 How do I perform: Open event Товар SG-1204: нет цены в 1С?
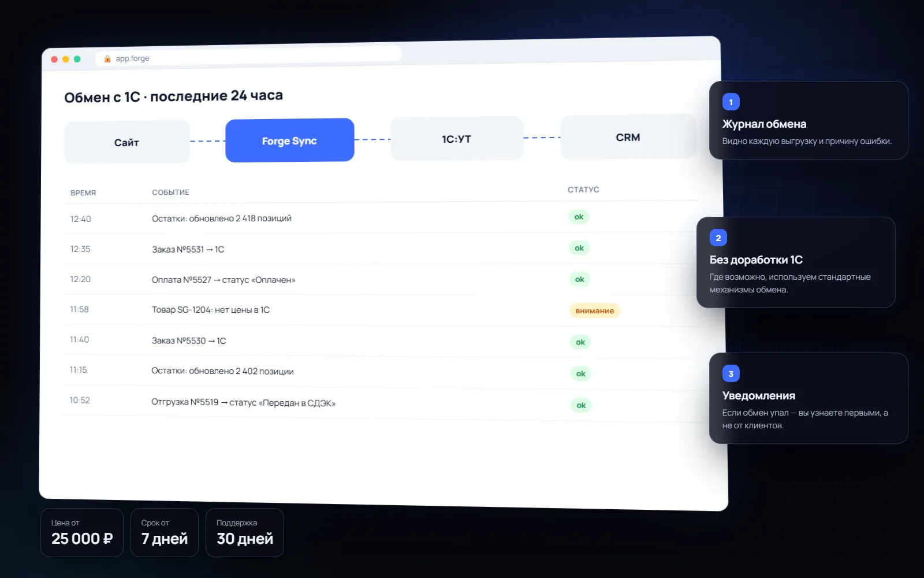click(211, 310)
